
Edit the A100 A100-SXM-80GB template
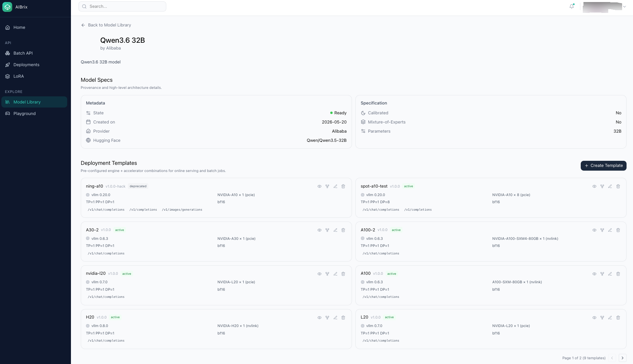click(610, 274)
